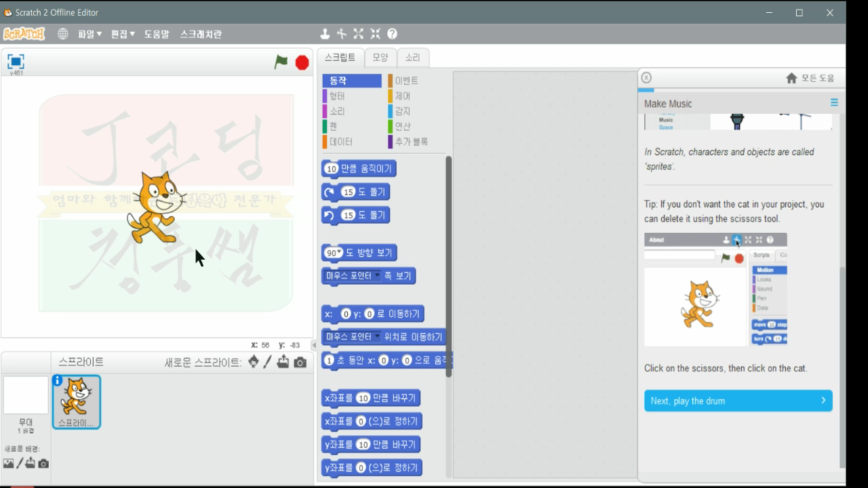Stop the project with the red stop sign
Image resolution: width=868 pixels, height=488 pixels.
tap(302, 63)
